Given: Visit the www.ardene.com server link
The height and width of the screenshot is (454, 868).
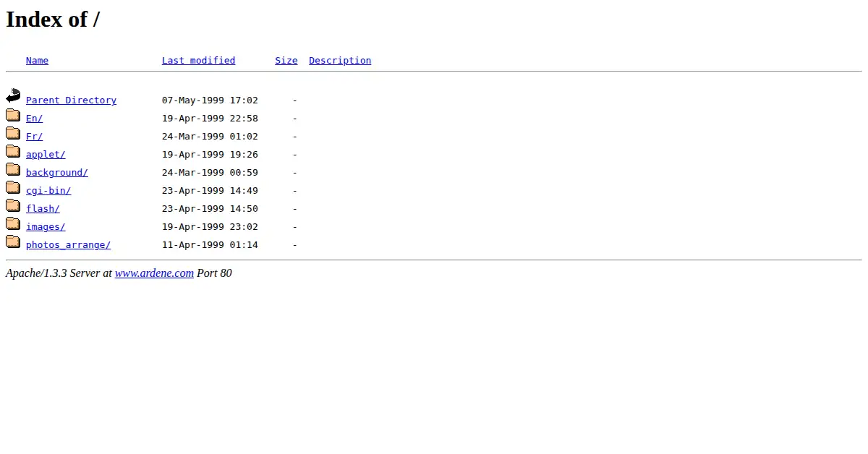Looking at the screenshot, I should pyautogui.click(x=154, y=273).
